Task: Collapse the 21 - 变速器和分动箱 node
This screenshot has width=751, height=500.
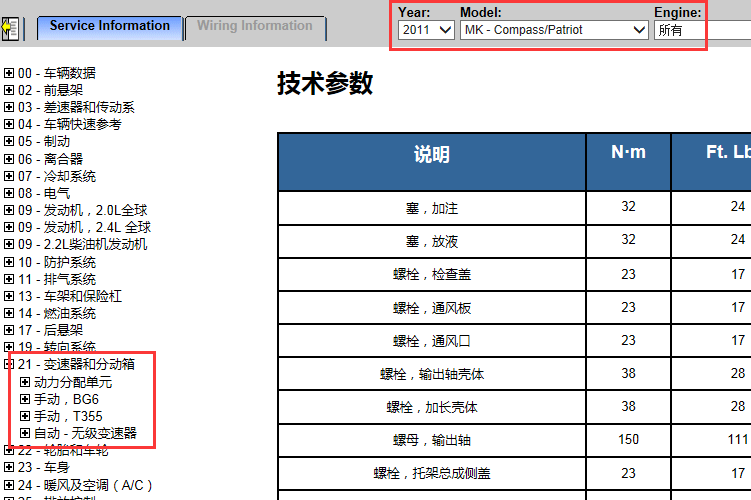Action: click(x=9, y=364)
